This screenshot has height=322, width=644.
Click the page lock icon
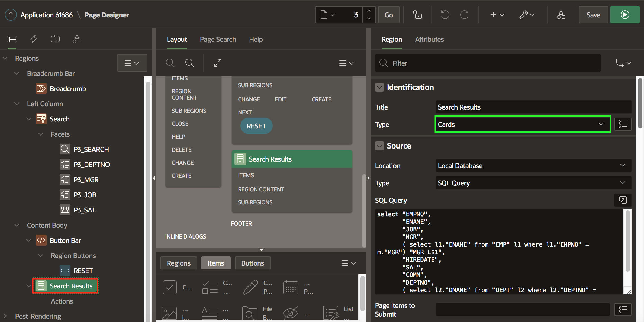[417, 15]
